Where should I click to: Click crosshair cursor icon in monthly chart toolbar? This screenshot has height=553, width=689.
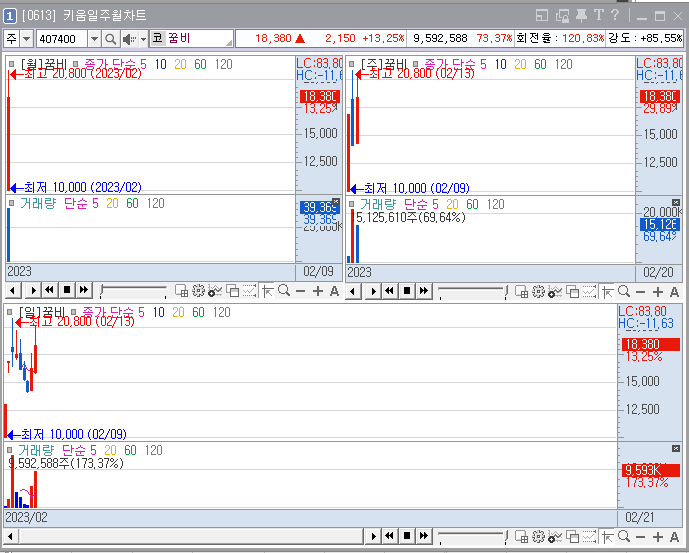267,291
